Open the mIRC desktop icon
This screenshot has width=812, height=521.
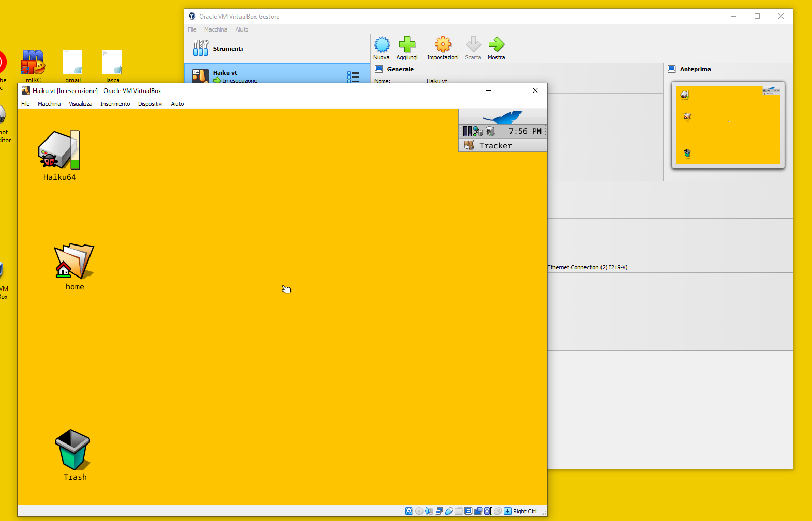coord(33,66)
